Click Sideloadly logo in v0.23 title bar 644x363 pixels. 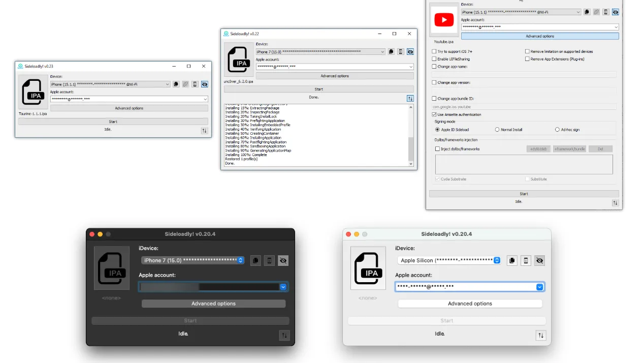coord(20,66)
